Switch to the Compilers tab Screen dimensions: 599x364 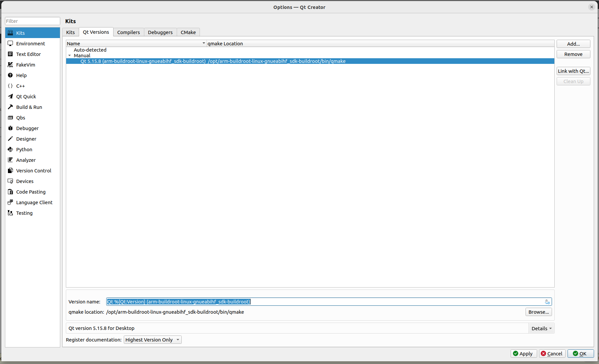(x=128, y=32)
